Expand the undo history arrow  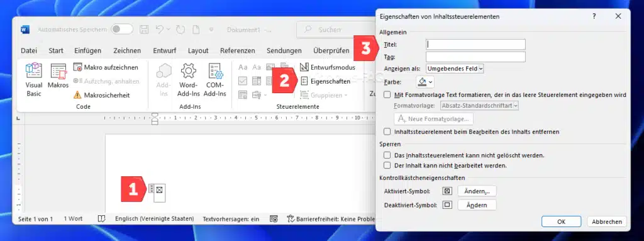click(169, 30)
